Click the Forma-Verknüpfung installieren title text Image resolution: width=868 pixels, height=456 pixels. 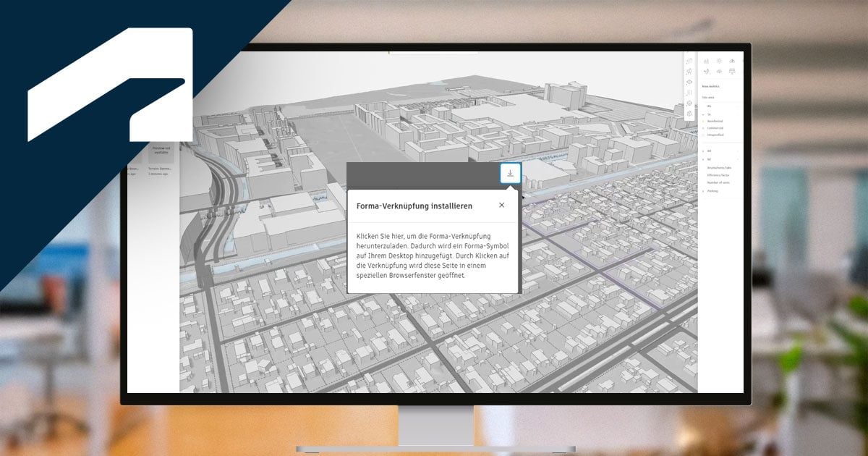[414, 206]
